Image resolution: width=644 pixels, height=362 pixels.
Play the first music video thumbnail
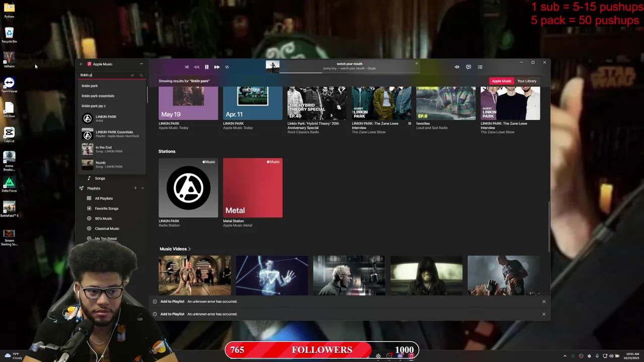point(195,275)
